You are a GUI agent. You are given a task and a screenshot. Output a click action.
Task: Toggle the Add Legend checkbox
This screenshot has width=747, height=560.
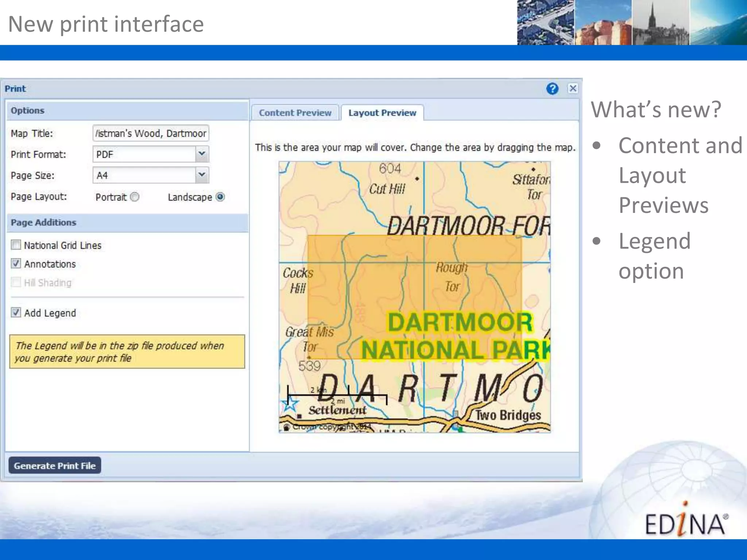click(16, 312)
